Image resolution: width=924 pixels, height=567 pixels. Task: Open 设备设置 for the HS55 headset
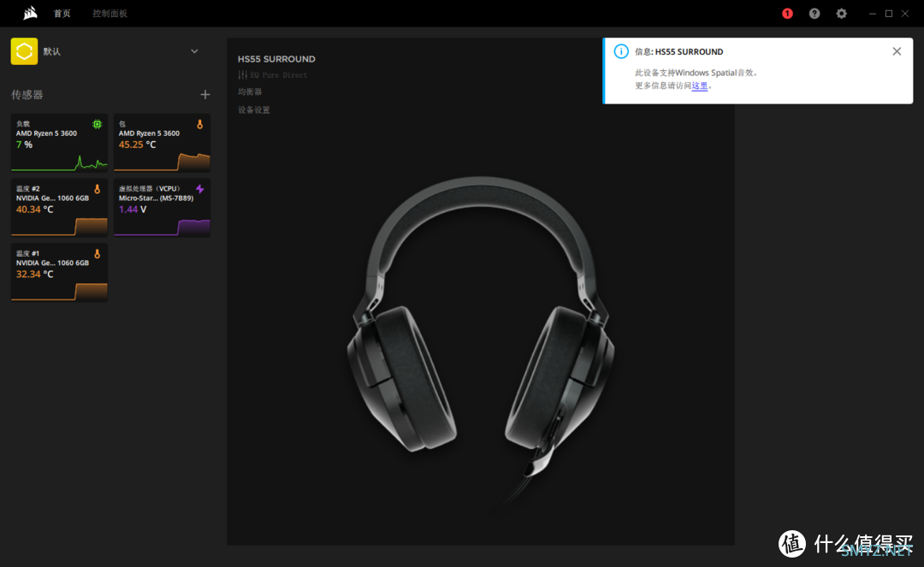pos(254,110)
